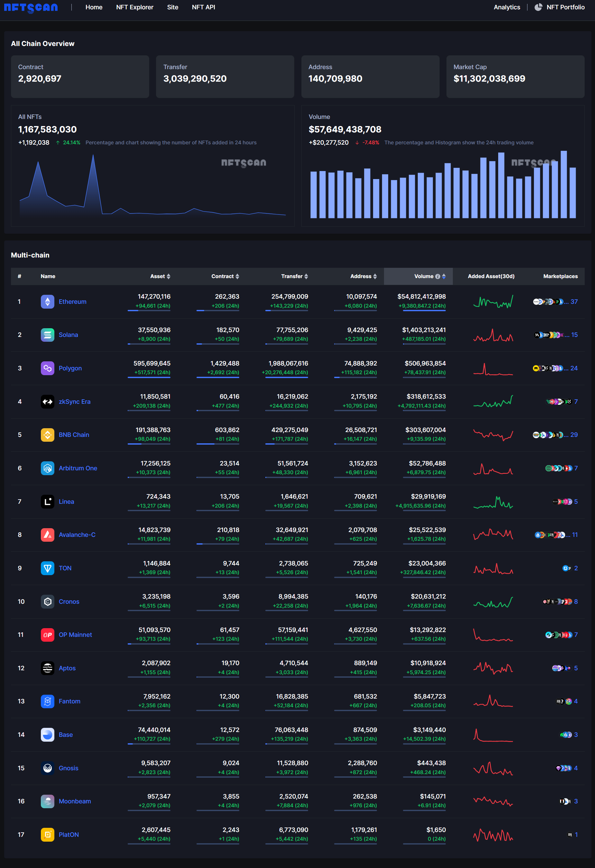Open the NFT API menu

point(203,7)
